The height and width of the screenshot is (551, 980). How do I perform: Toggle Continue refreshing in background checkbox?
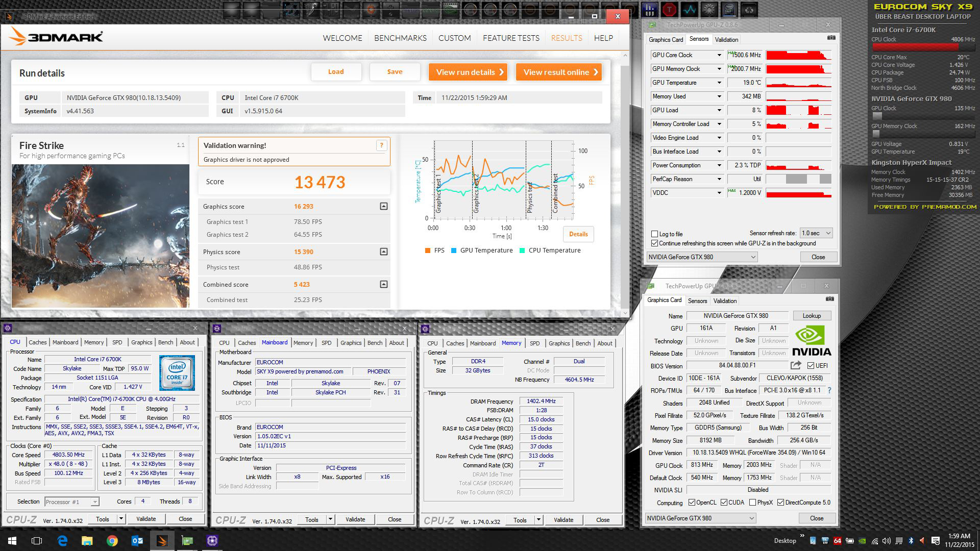point(655,243)
